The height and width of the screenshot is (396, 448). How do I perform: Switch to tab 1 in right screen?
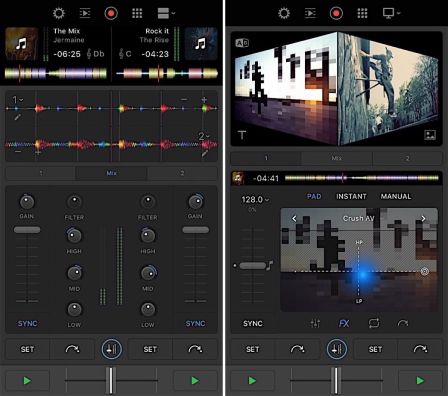tap(266, 158)
